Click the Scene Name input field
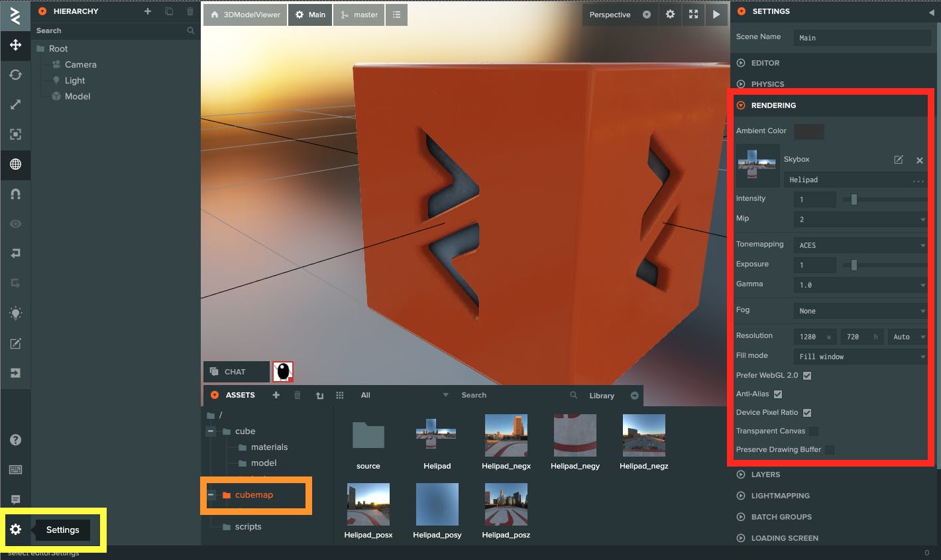Image resolution: width=941 pixels, height=560 pixels. pyautogui.click(x=862, y=38)
